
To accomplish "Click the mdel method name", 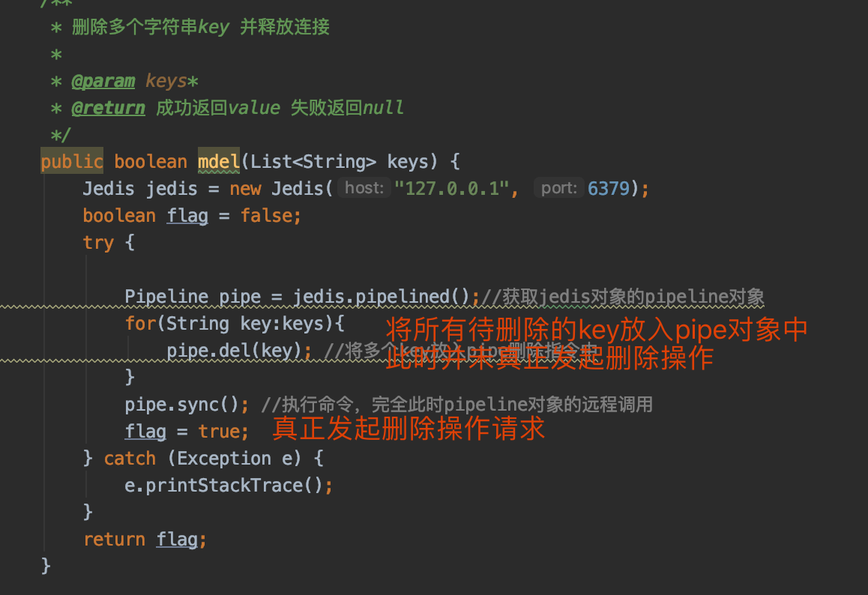I will point(218,162).
